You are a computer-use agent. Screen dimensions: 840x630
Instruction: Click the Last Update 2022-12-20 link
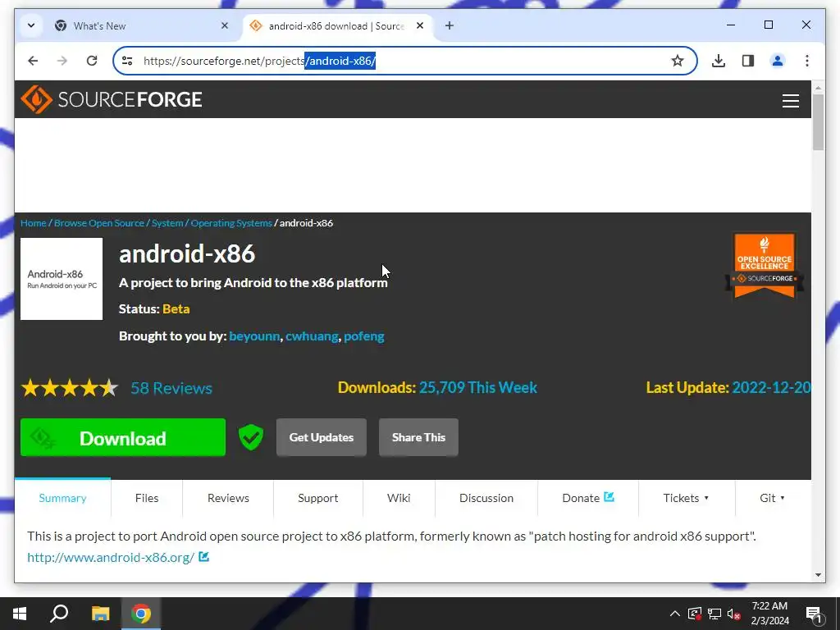[x=771, y=387]
